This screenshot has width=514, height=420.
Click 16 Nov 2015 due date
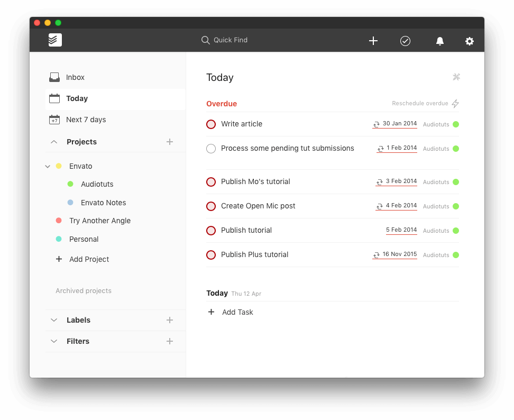(x=400, y=254)
